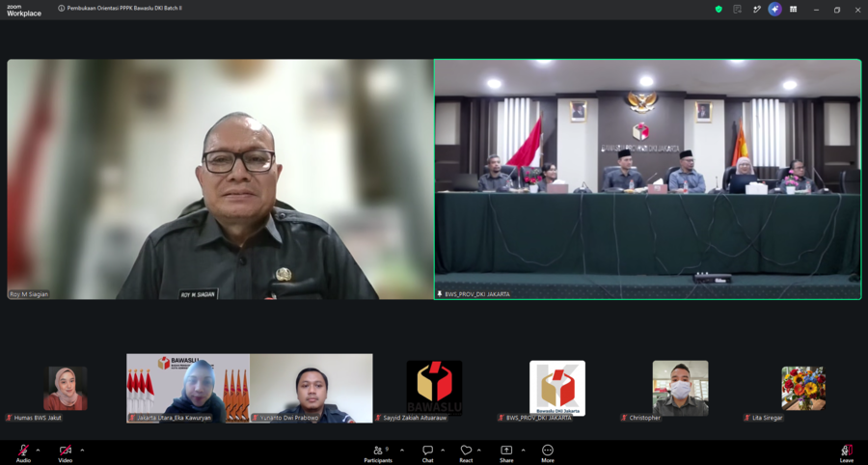This screenshot has height=465, width=868.
Task: Select the pinned BWS_PROV_DKI JAKARTA large video
Action: 648,179
